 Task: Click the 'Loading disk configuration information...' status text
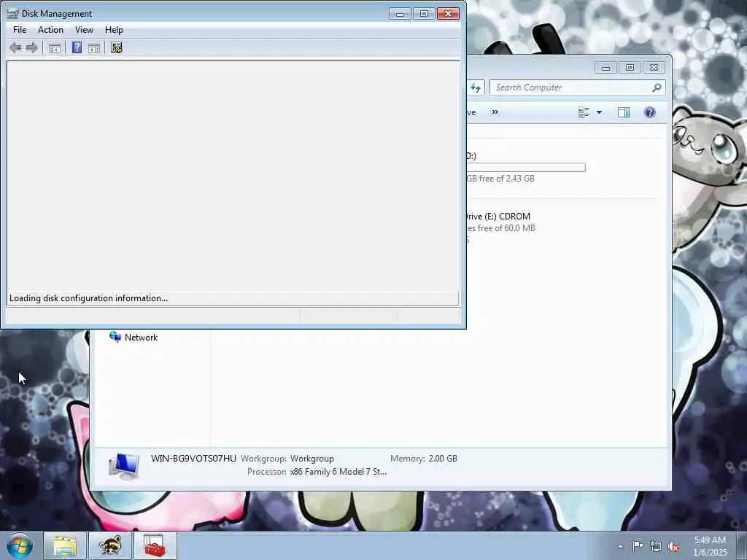88,298
